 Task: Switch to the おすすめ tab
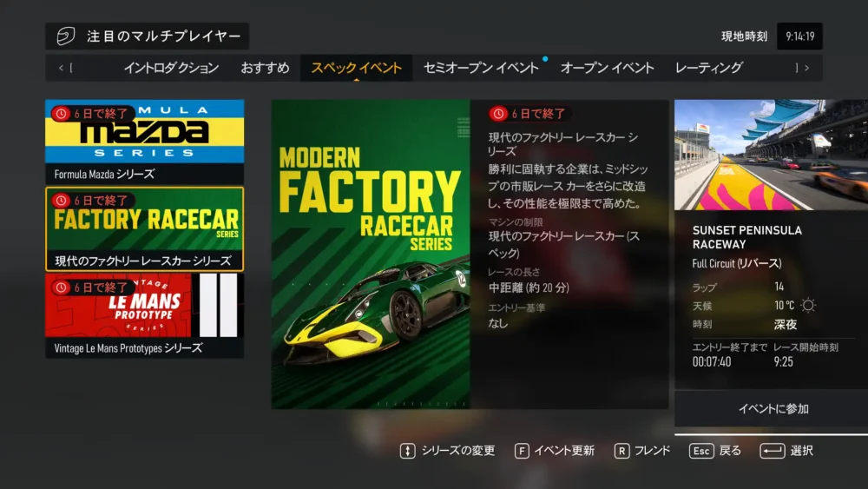tap(265, 68)
